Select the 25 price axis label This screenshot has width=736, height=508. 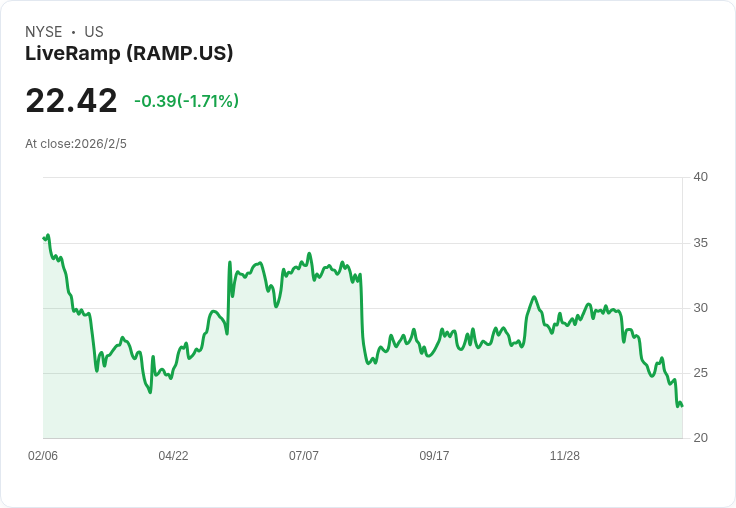[x=700, y=373]
